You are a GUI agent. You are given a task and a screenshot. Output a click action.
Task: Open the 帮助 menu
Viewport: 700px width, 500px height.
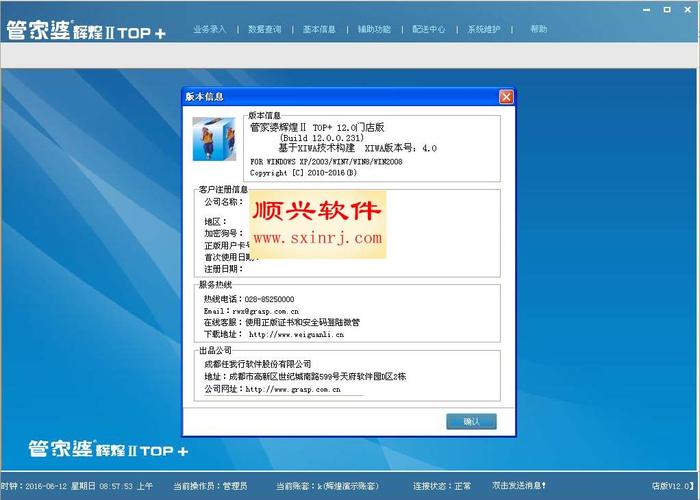[538, 29]
